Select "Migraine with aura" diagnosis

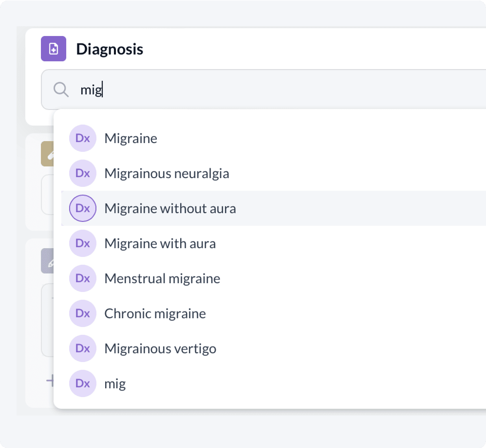[160, 244]
